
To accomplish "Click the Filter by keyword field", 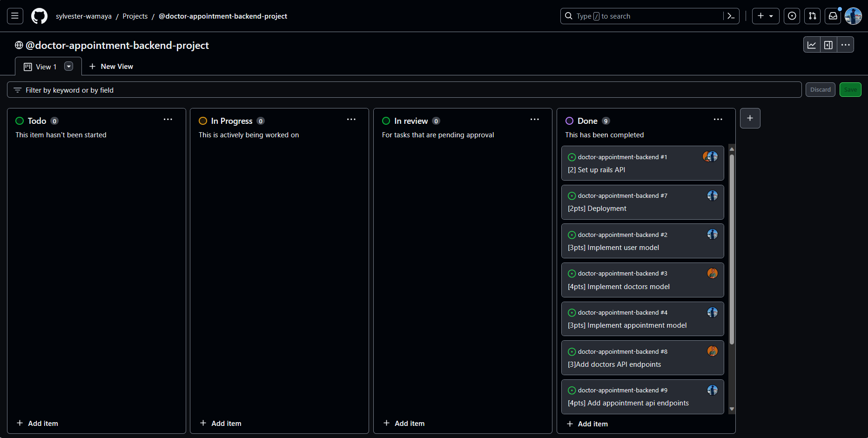I will (x=186, y=90).
